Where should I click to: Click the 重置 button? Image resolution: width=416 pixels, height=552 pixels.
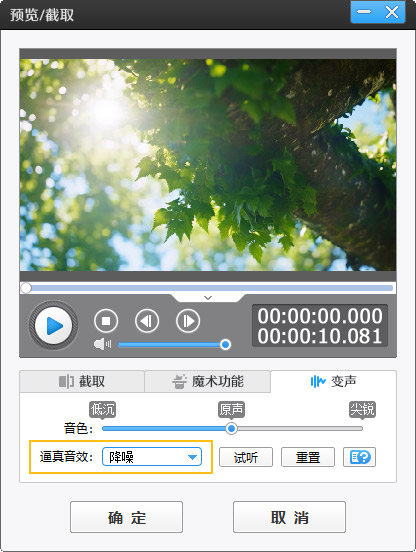point(308,457)
